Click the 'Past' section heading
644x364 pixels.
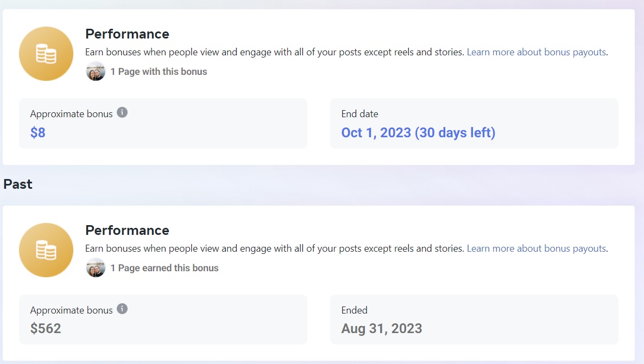[18, 184]
